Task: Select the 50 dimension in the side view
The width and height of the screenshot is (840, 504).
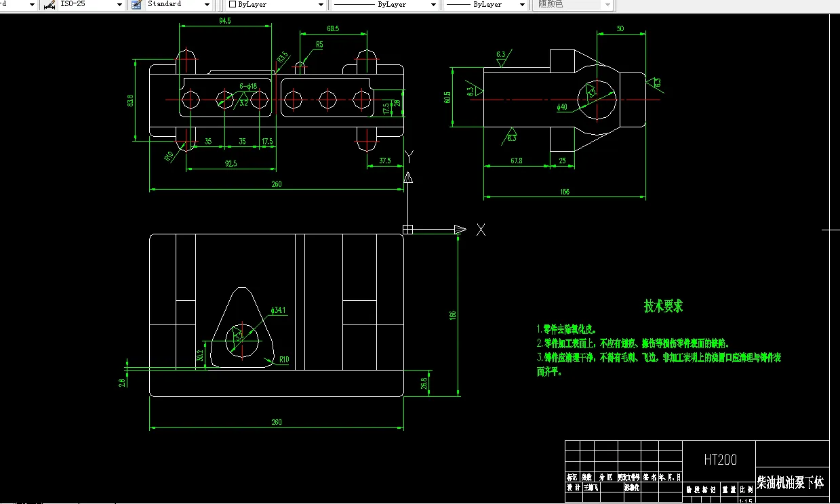Action: pyautogui.click(x=620, y=28)
